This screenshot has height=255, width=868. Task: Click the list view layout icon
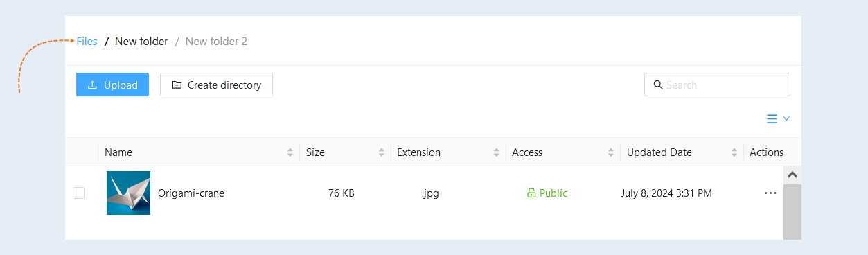pyautogui.click(x=772, y=119)
